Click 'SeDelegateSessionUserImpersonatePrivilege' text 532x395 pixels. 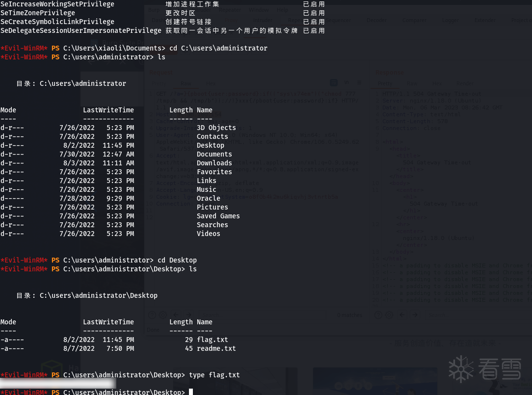tap(81, 30)
